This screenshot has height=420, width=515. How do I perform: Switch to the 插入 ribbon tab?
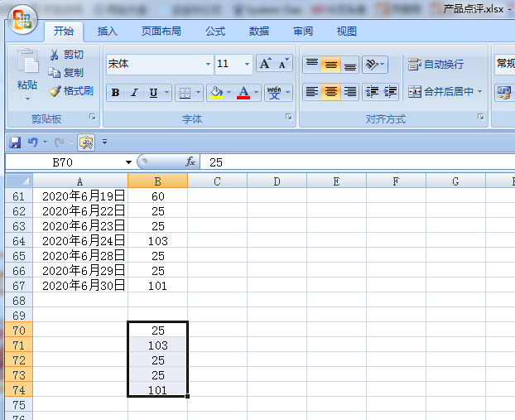[108, 31]
